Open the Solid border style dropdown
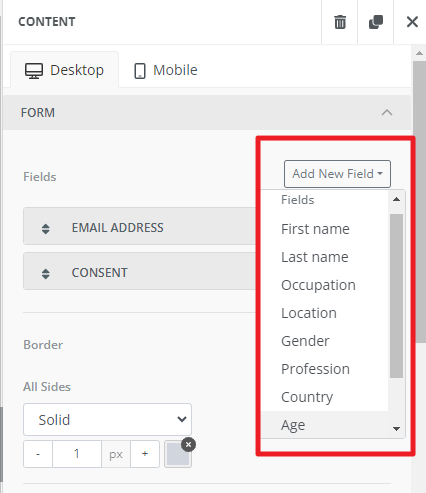 click(107, 420)
